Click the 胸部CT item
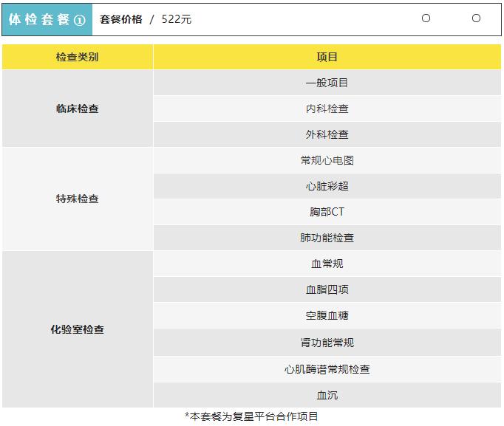The width and height of the screenshot is (504, 426). pyautogui.click(x=327, y=212)
